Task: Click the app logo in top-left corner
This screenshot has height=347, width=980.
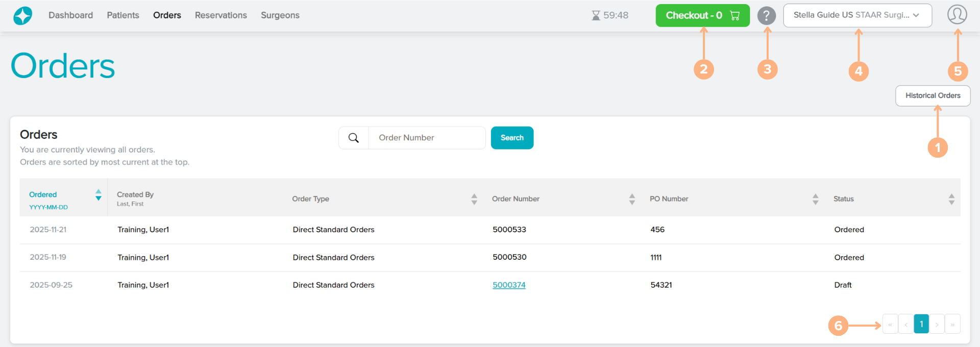Action: 22,16
